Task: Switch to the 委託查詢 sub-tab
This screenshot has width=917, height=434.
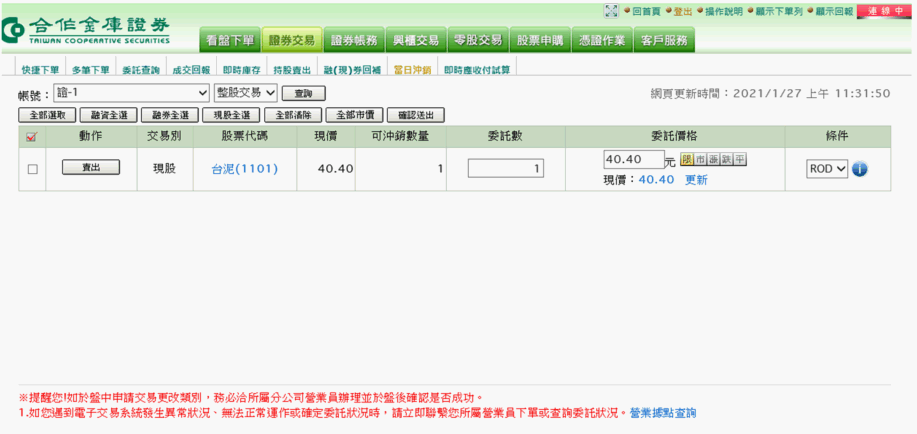Action: click(140, 70)
